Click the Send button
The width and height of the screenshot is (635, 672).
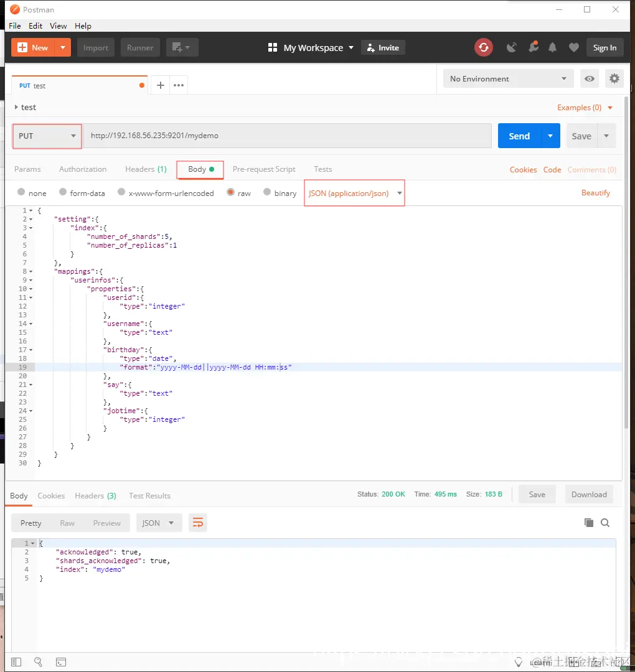click(519, 136)
